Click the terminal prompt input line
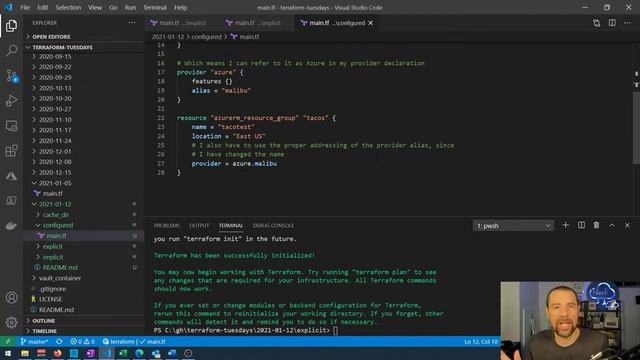Image resolution: width=640 pixels, height=360 pixels. point(246,330)
